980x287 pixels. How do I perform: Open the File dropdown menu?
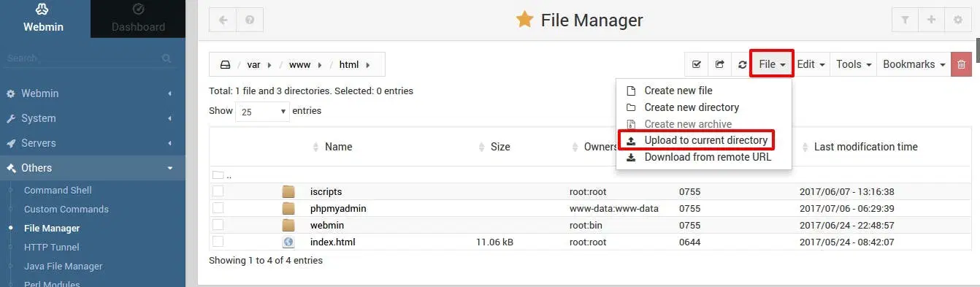point(772,64)
